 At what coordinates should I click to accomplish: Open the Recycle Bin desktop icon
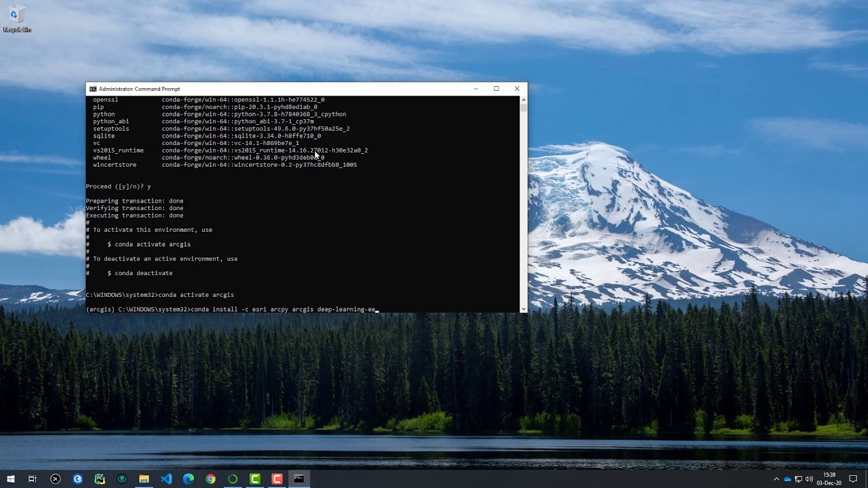(x=16, y=19)
